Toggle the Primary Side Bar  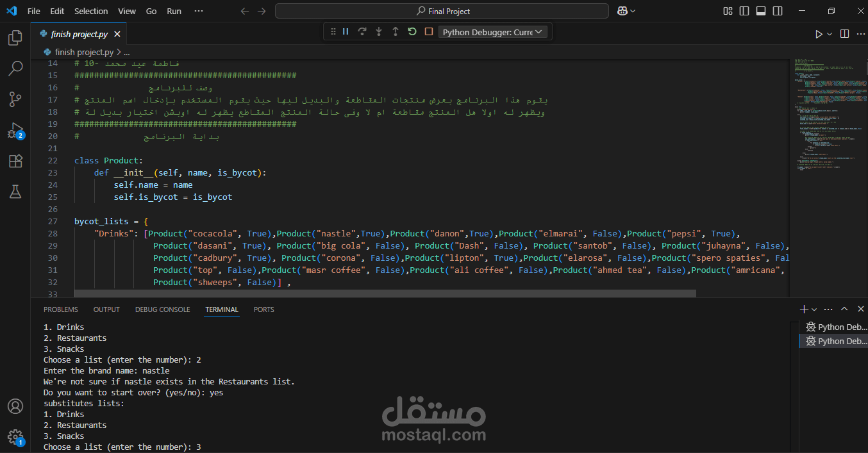point(744,11)
